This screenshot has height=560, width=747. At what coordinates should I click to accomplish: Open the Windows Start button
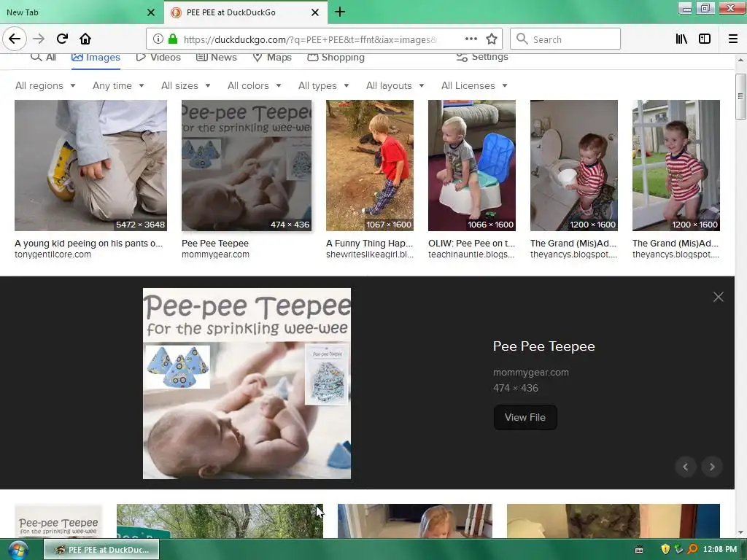(18, 550)
